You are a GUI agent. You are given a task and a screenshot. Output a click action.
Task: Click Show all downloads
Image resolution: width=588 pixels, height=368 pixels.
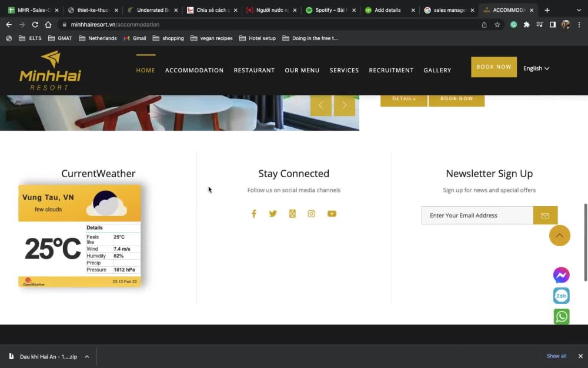pyautogui.click(x=556, y=356)
